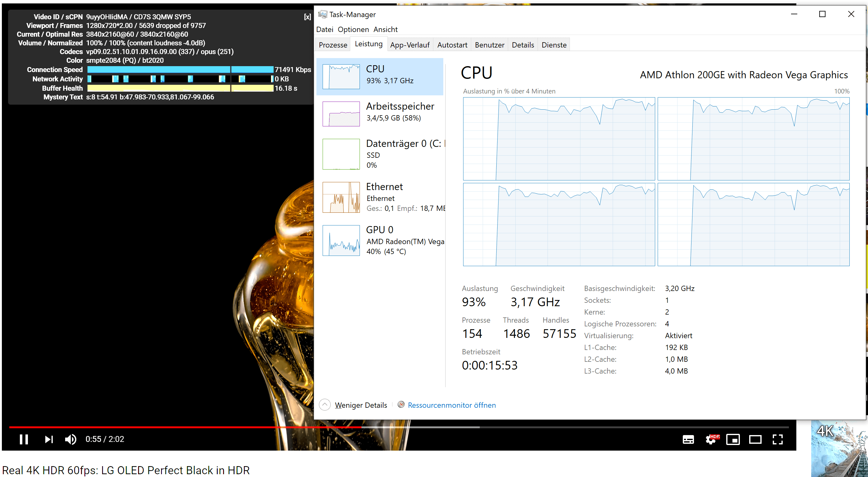Screen dimensions: 868x477
Task: Click Codecs 'vp09.02.51.10.01.09.16.09.00 (337) / opus (251)' text
Action: (x=160, y=52)
